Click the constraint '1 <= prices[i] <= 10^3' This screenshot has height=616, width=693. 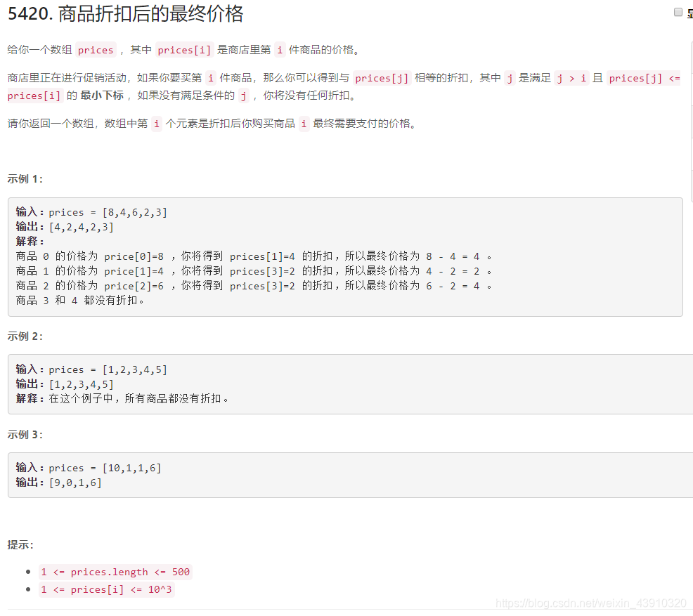click(107, 589)
